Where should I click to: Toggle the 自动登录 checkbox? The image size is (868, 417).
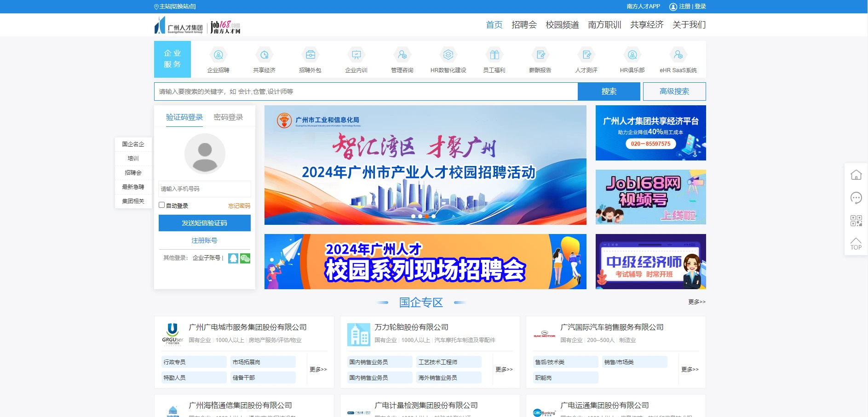point(161,205)
